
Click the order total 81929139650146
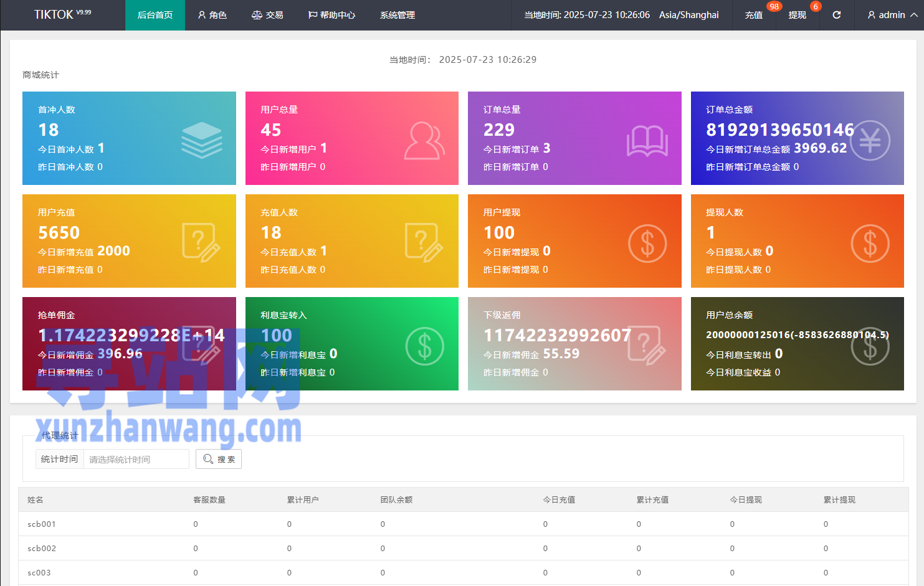coord(780,130)
